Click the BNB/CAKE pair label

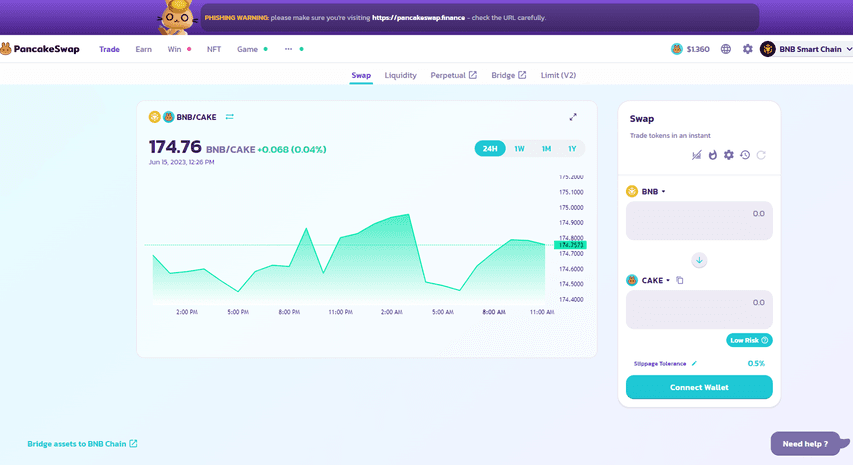(x=196, y=117)
